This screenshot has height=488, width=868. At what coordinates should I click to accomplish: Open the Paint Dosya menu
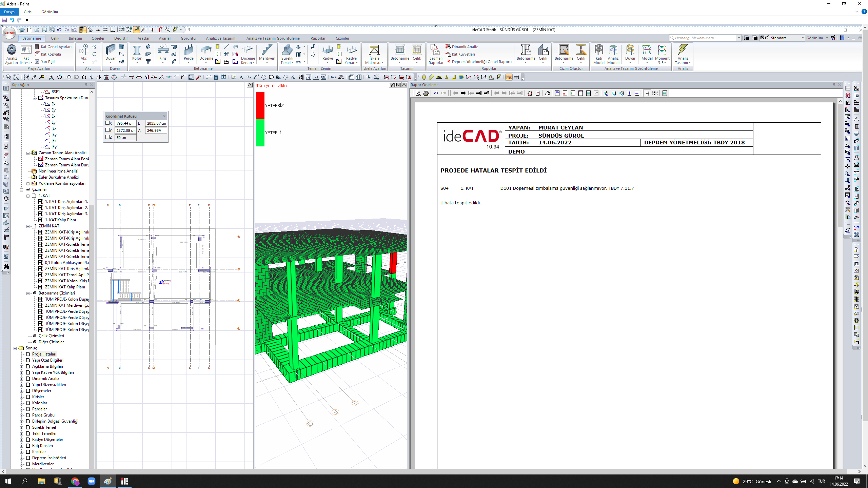[9, 12]
